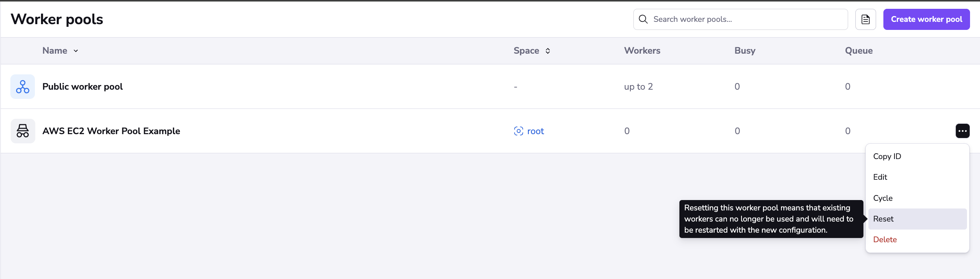
Task: Toggle Name column sort chevron
Action: (x=76, y=51)
